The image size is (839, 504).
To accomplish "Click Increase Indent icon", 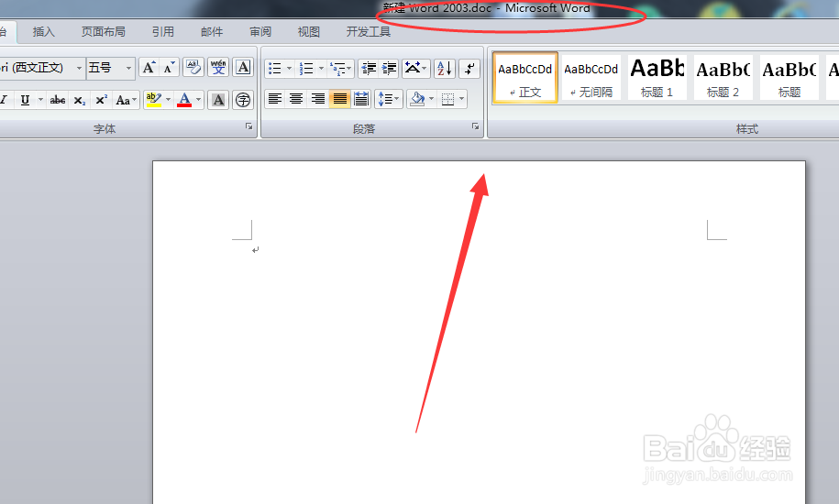I will coord(389,68).
